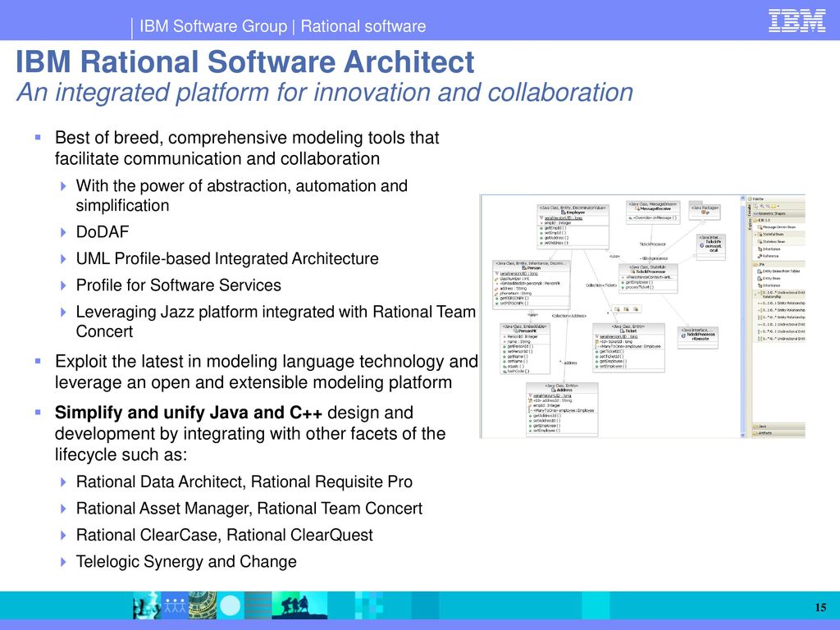Click 'Profile for Software Services' bullet
This screenshot has width=840, height=630.
coord(178,285)
